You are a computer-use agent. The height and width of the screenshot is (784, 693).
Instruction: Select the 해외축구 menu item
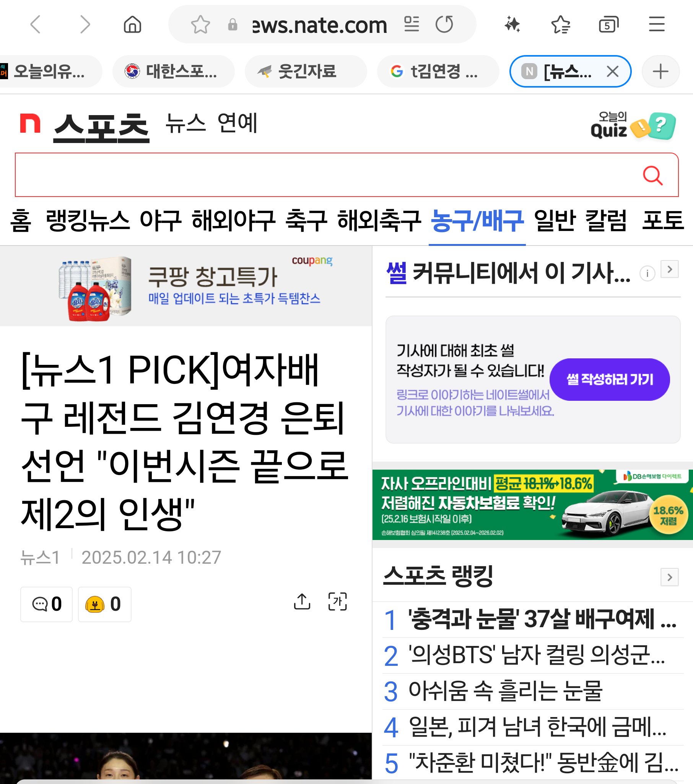point(379,221)
